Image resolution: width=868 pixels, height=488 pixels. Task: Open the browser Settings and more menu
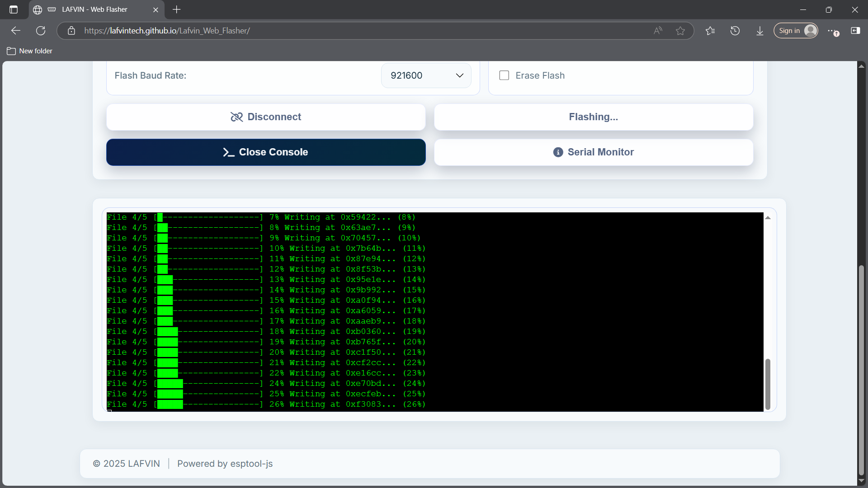tap(833, 31)
